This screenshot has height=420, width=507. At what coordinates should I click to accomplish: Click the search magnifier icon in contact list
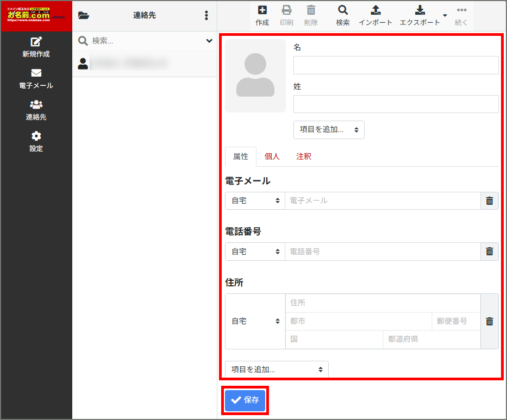click(83, 41)
